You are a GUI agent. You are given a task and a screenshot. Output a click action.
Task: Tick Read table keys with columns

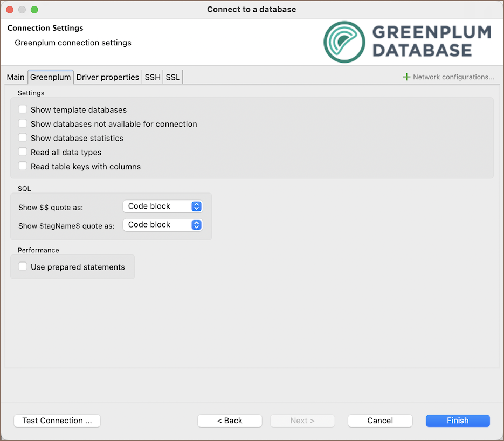[23, 166]
